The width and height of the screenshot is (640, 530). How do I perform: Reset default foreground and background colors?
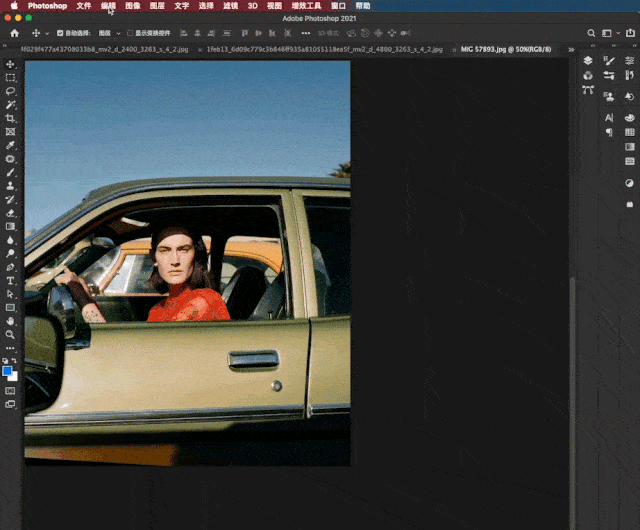pyautogui.click(x=5, y=361)
